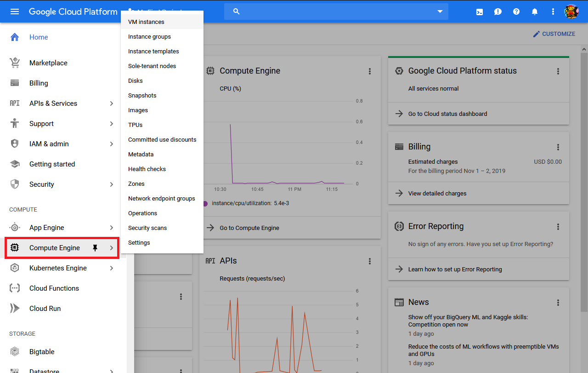Viewport: 588px width, 373px height.
Task: Click the CUSTOMIZE button
Action: point(554,34)
